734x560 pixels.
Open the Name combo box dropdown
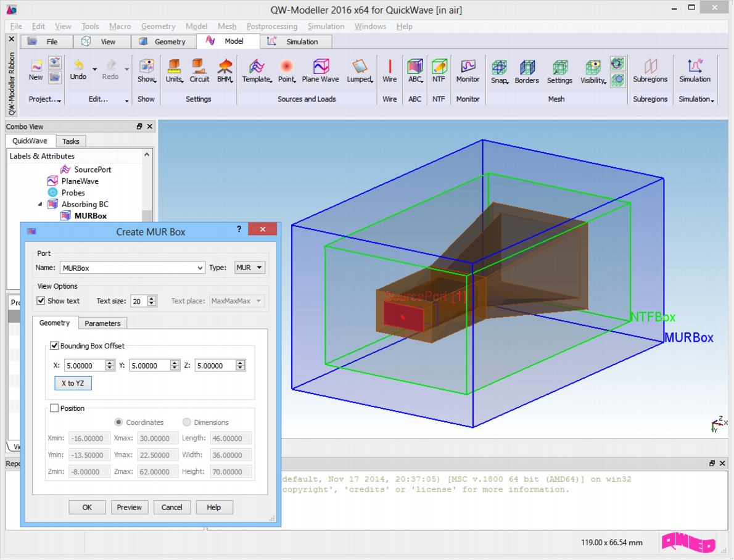click(200, 268)
